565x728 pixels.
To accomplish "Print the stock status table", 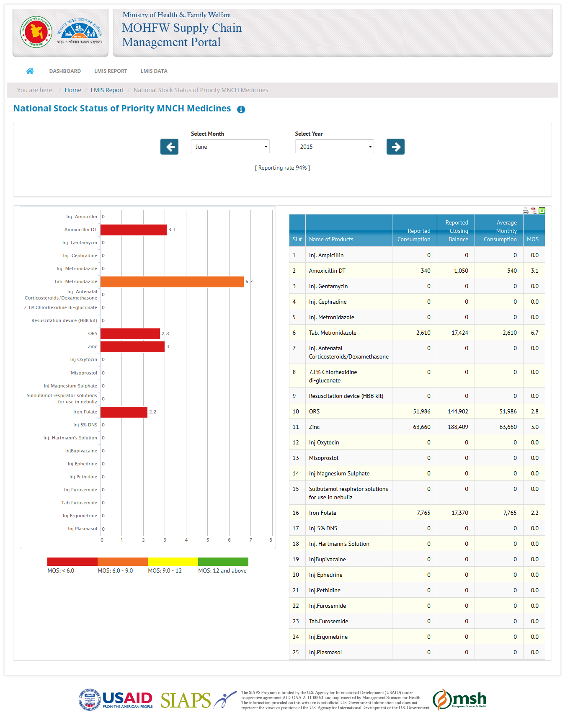I will pos(525,211).
